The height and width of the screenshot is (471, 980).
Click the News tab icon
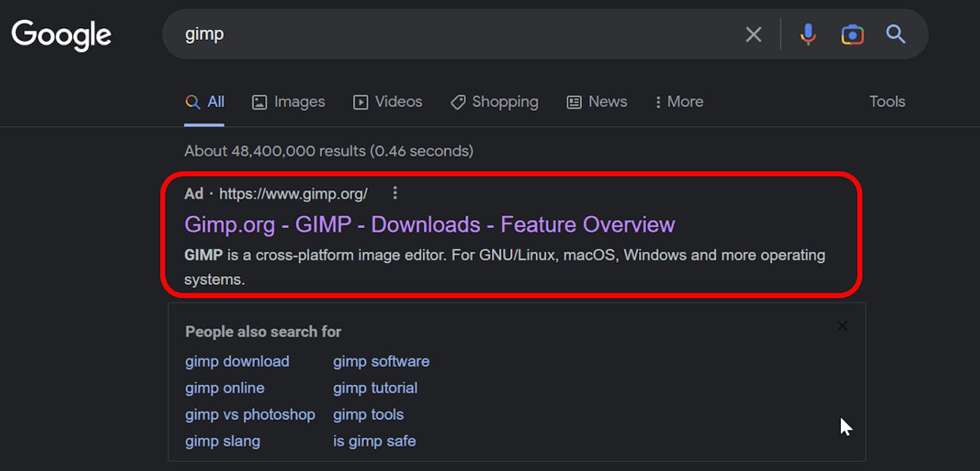click(x=573, y=102)
